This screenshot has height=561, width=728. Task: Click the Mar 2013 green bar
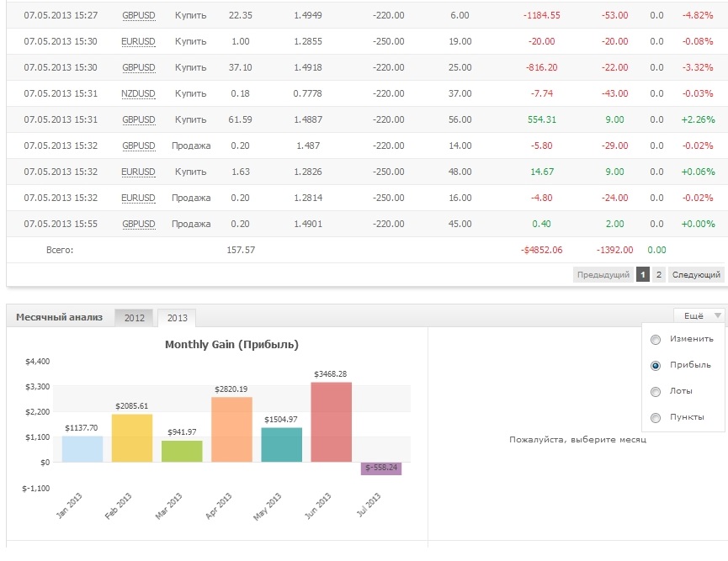(182, 451)
